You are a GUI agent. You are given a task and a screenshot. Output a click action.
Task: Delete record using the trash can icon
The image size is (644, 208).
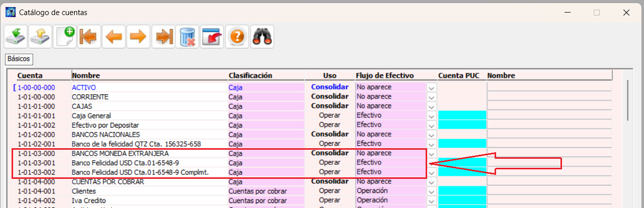188,37
